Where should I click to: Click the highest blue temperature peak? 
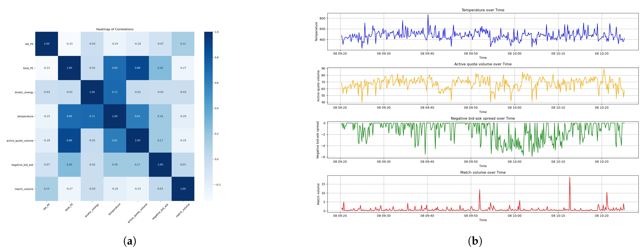[x=428, y=15]
